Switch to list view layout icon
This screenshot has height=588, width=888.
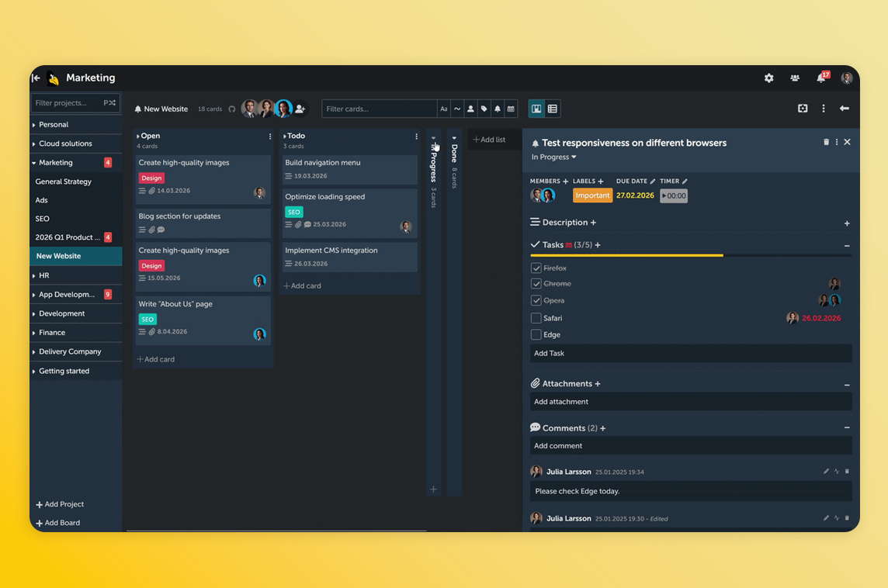[x=553, y=109]
